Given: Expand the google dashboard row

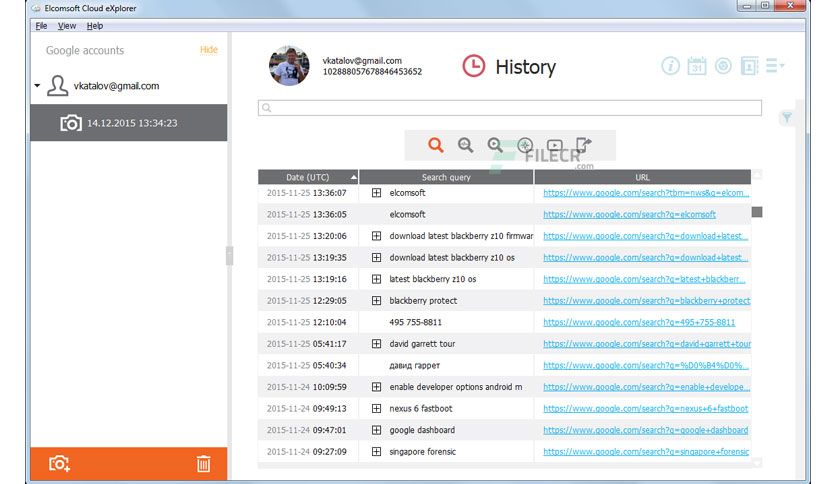Looking at the screenshot, I should point(376,430).
